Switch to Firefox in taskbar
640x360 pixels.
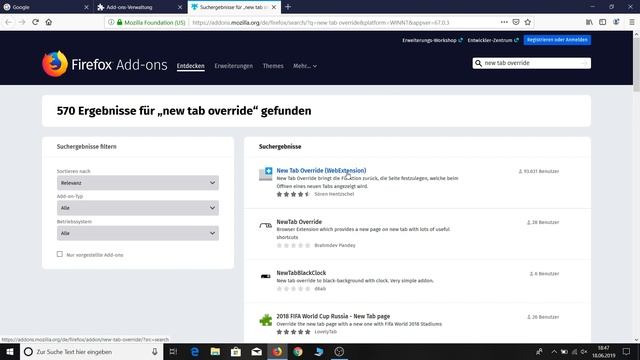277,351
